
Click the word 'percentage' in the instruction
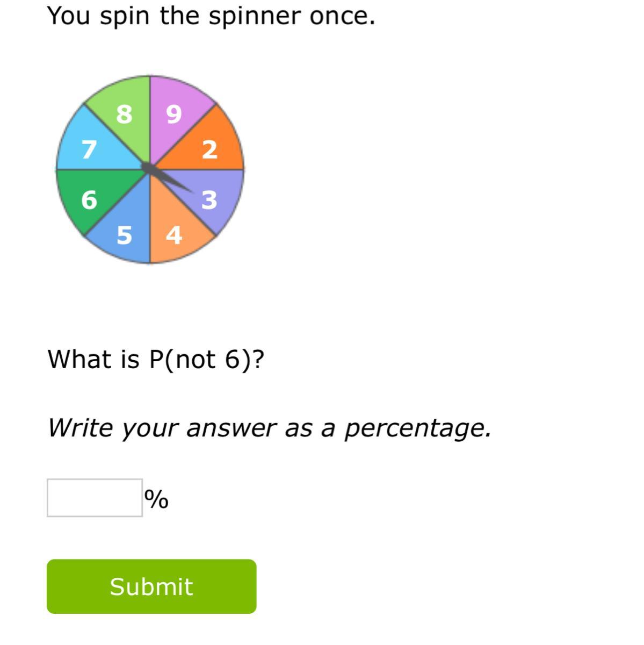(x=417, y=428)
